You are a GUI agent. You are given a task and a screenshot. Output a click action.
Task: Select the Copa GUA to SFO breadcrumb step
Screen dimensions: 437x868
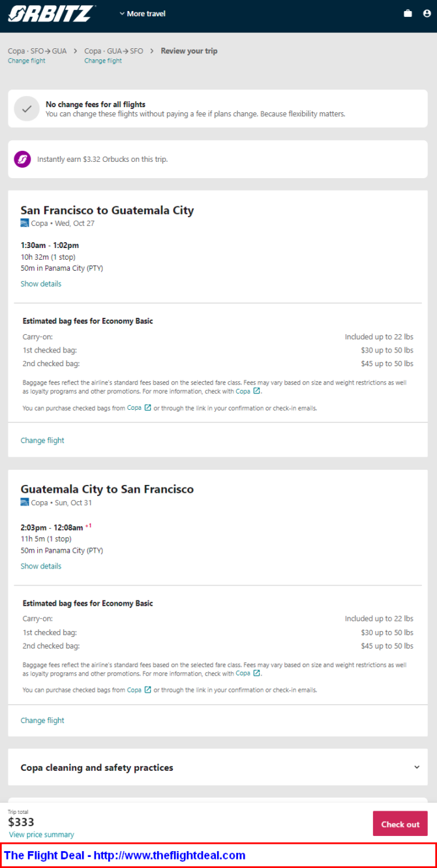pos(113,51)
